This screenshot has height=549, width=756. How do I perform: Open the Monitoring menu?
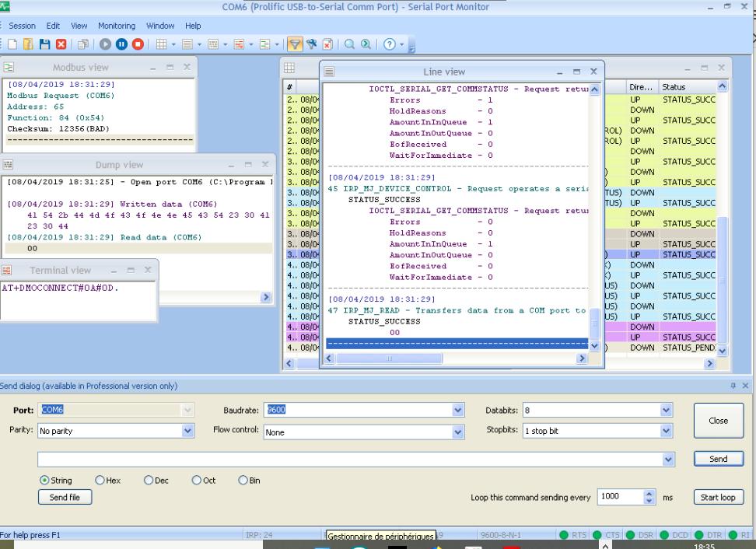coord(117,26)
